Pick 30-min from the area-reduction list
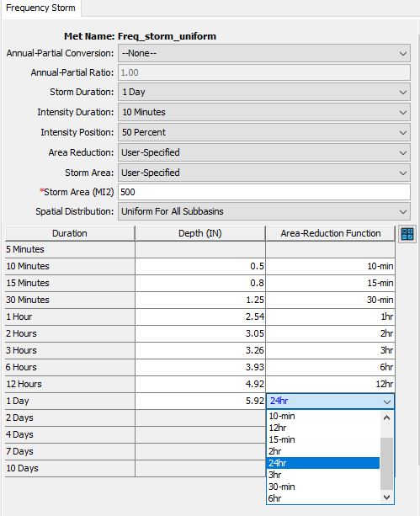The height and width of the screenshot is (516, 420). pos(323,487)
